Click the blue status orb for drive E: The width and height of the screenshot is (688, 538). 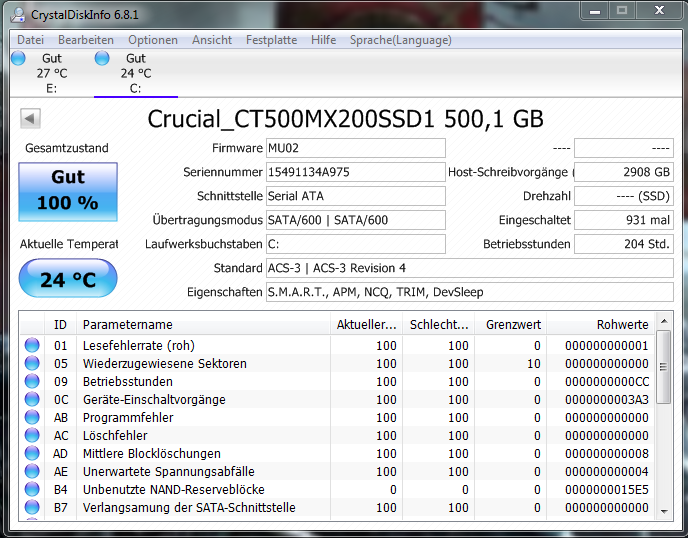pos(18,58)
